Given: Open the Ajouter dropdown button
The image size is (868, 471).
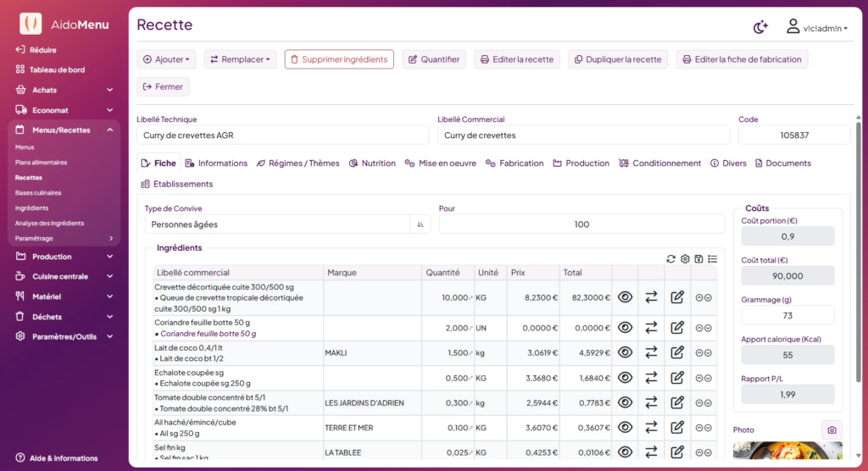Looking at the screenshot, I should 167,59.
